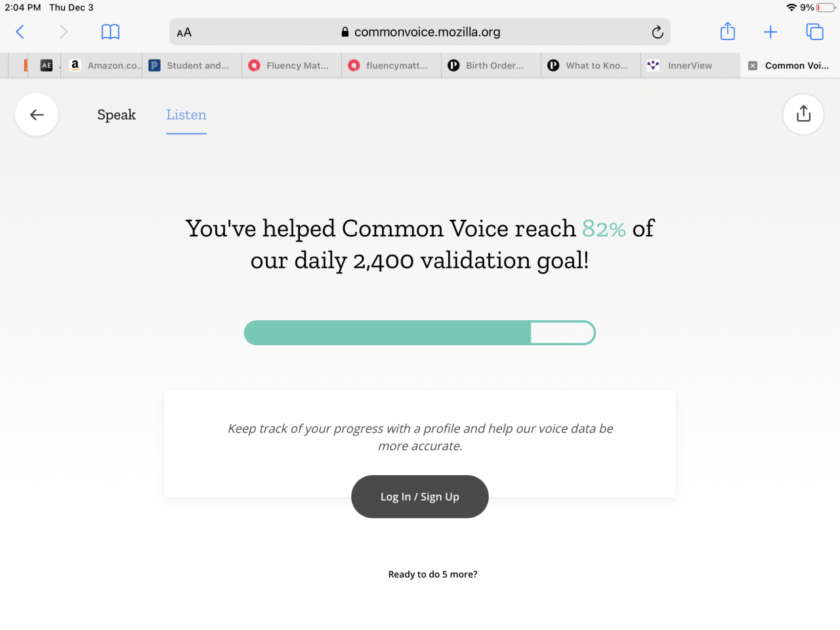
Task: Tap the Safari back arrow
Action: coord(20,31)
